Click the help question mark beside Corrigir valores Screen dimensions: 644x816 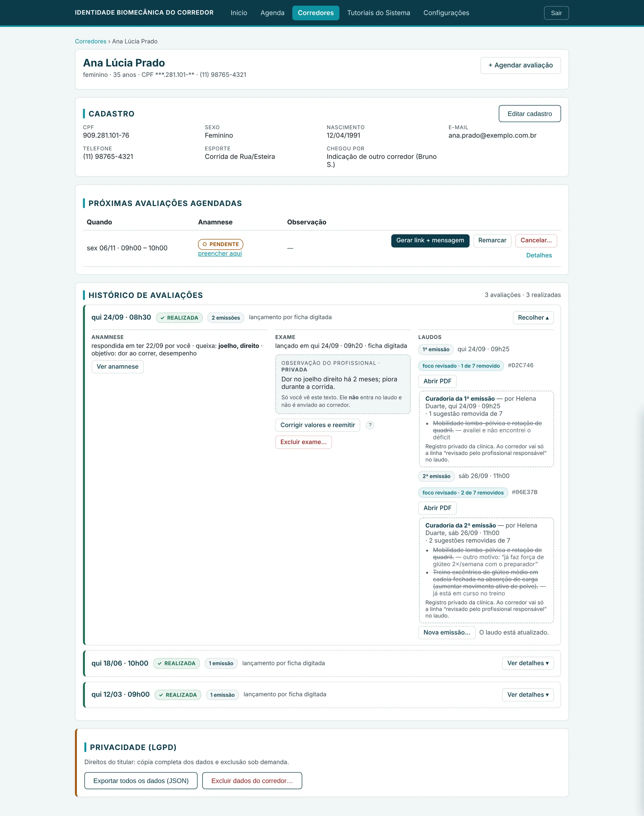tap(370, 425)
